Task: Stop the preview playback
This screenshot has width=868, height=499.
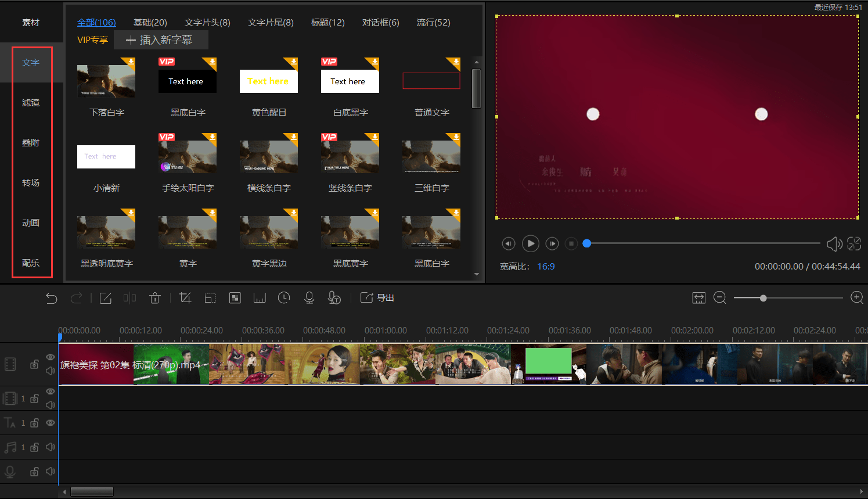Action: point(571,243)
